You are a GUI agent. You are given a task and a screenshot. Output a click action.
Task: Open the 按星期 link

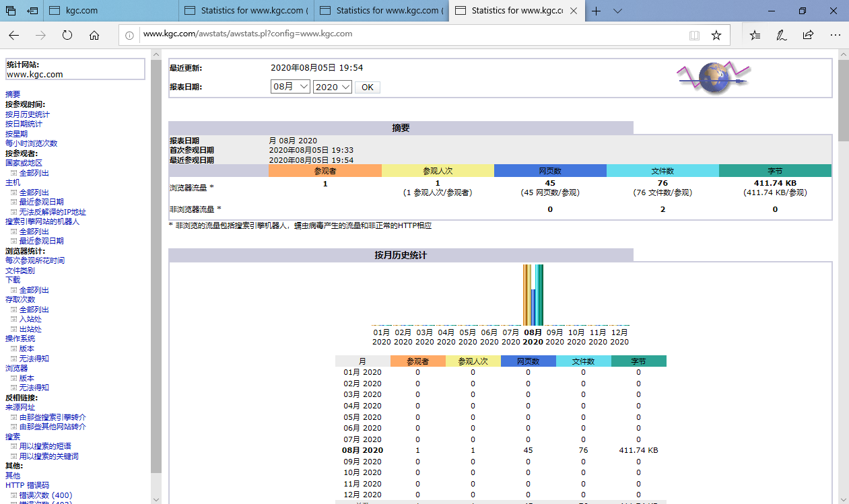pyautogui.click(x=16, y=134)
